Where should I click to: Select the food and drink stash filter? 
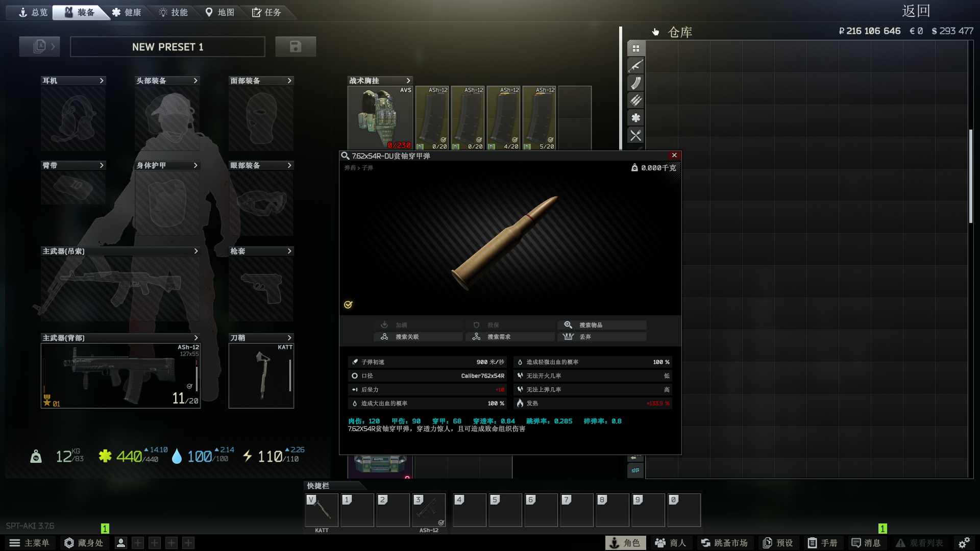point(635,135)
